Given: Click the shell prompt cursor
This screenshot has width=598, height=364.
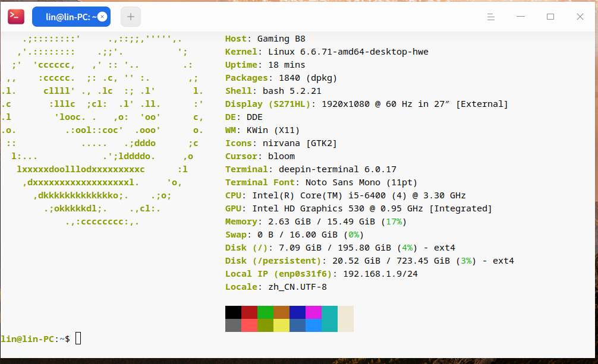Looking at the screenshot, I should coord(78,338).
